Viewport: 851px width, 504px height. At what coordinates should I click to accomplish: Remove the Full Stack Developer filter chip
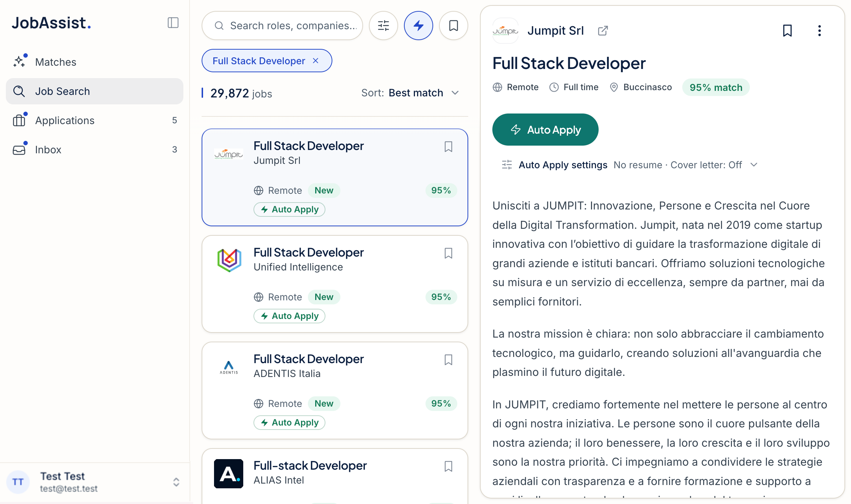click(x=316, y=61)
